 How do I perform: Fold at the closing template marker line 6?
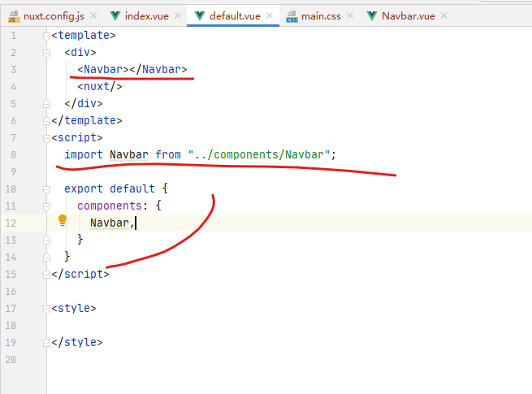(x=47, y=121)
